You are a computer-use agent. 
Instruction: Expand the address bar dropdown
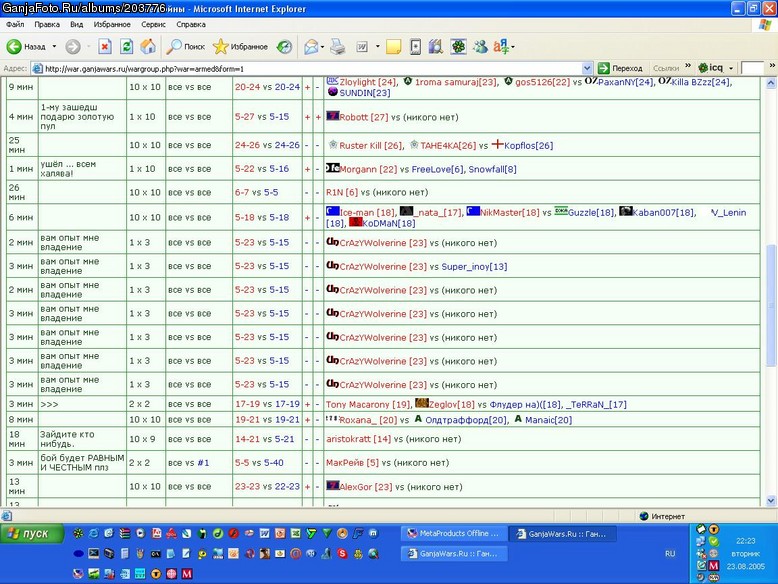point(587,68)
